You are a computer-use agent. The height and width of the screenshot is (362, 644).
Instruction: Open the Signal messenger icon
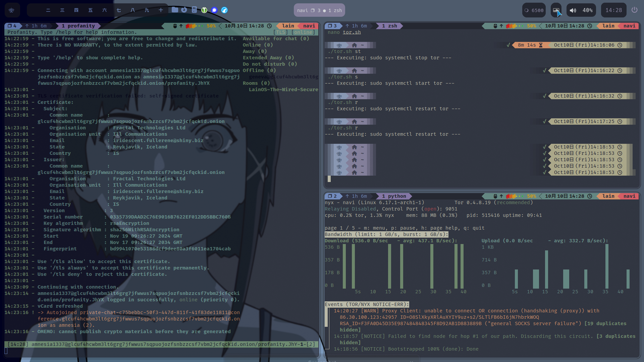[x=214, y=10]
